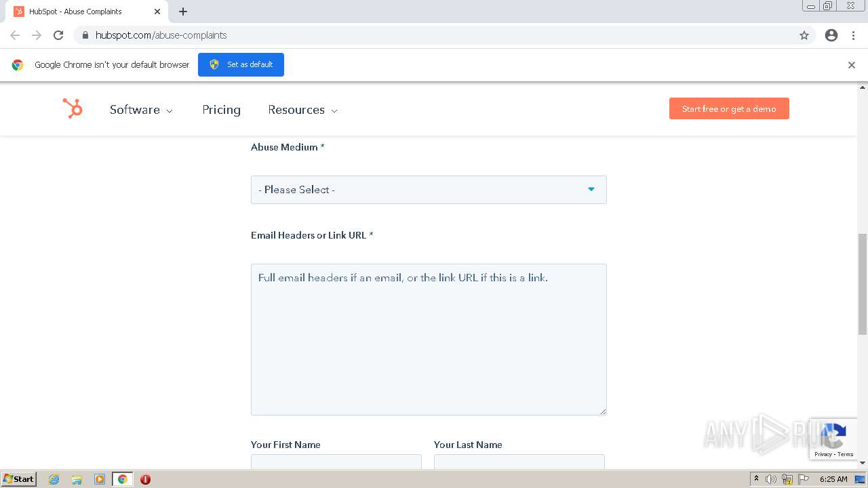The height and width of the screenshot is (488, 868).
Task: Click the page vertical scrollbar thumb
Action: click(x=863, y=284)
